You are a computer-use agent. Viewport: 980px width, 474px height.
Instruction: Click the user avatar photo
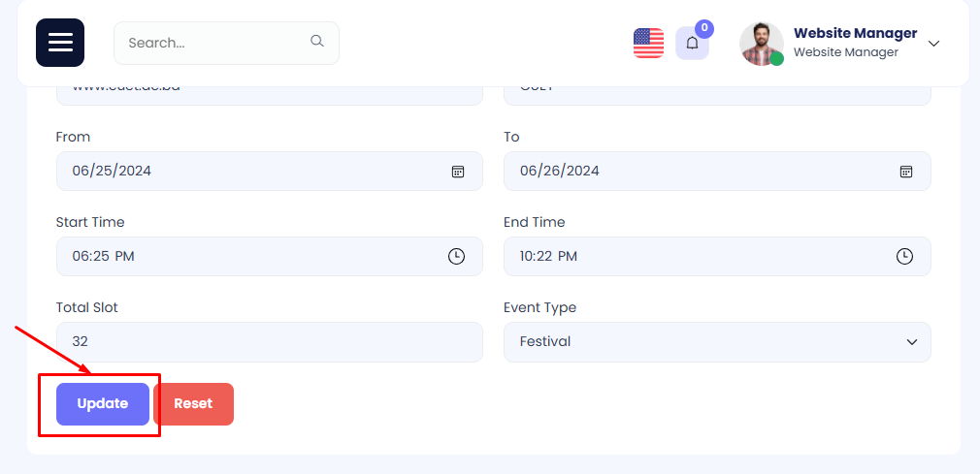[761, 44]
